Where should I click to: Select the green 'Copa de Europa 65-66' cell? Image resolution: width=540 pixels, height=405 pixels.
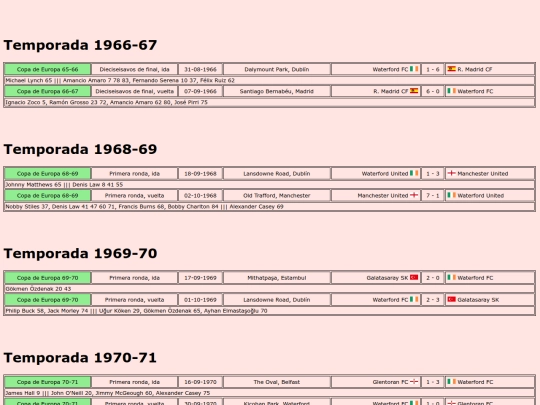[48, 69]
